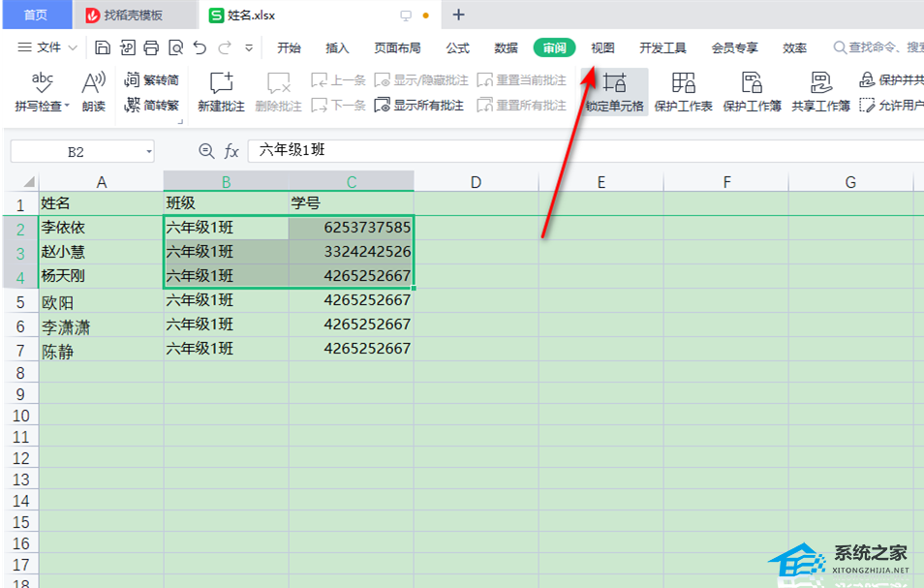Open the Spell Check (拼写检查) tool
Image resolution: width=924 pixels, height=588 pixels.
click(x=42, y=93)
